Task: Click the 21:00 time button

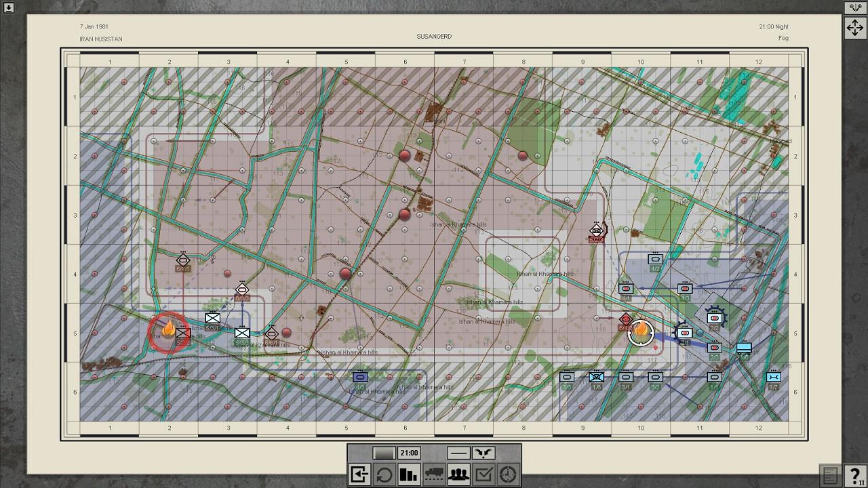Action: 409,453
